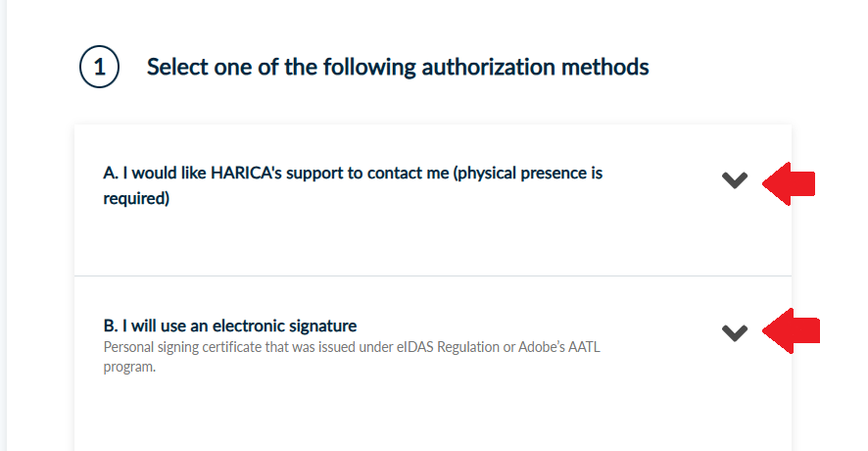The width and height of the screenshot is (868, 451).
Task: Click "Adobe's AATL program" text
Action: [x=572, y=345]
